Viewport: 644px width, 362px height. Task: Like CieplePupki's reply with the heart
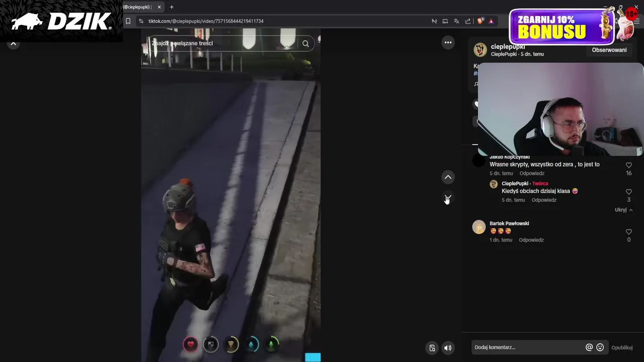pyautogui.click(x=628, y=192)
